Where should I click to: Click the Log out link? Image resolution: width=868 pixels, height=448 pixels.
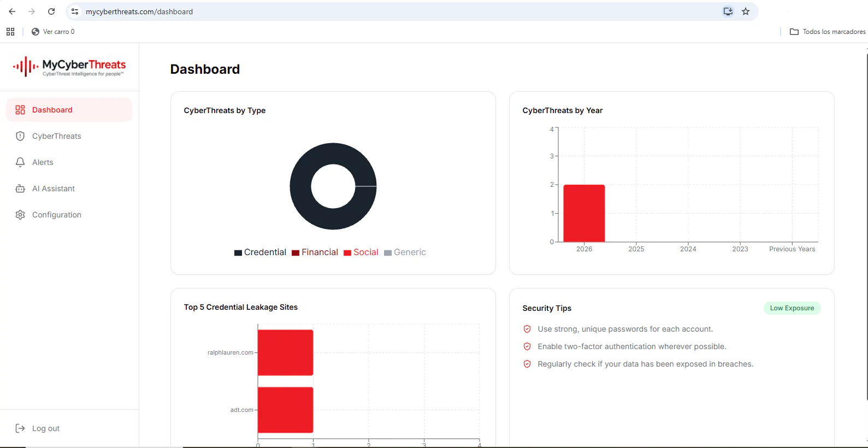click(46, 428)
